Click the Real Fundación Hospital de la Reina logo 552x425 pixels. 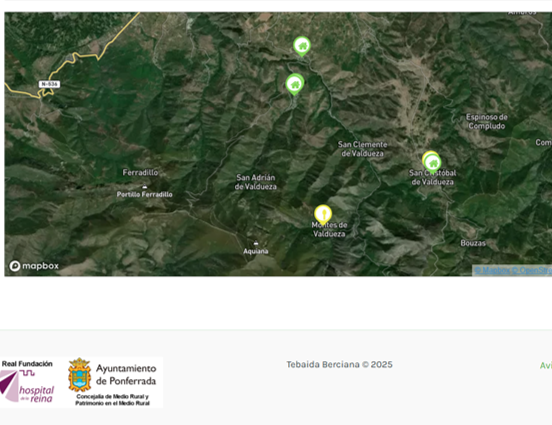27,382
